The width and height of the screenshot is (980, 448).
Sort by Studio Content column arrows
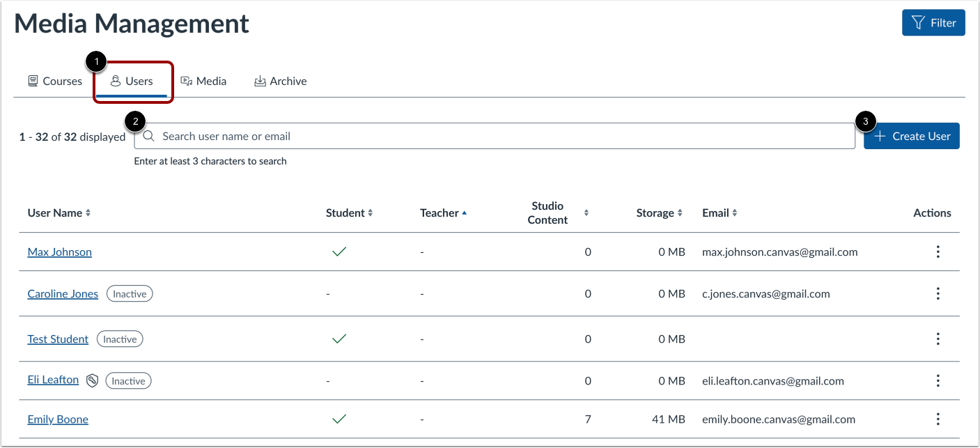(586, 213)
